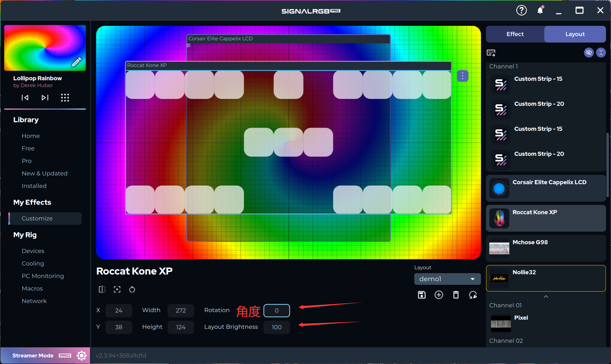This screenshot has width=611, height=364.
Task: Click the Y position field
Action: [119, 327]
